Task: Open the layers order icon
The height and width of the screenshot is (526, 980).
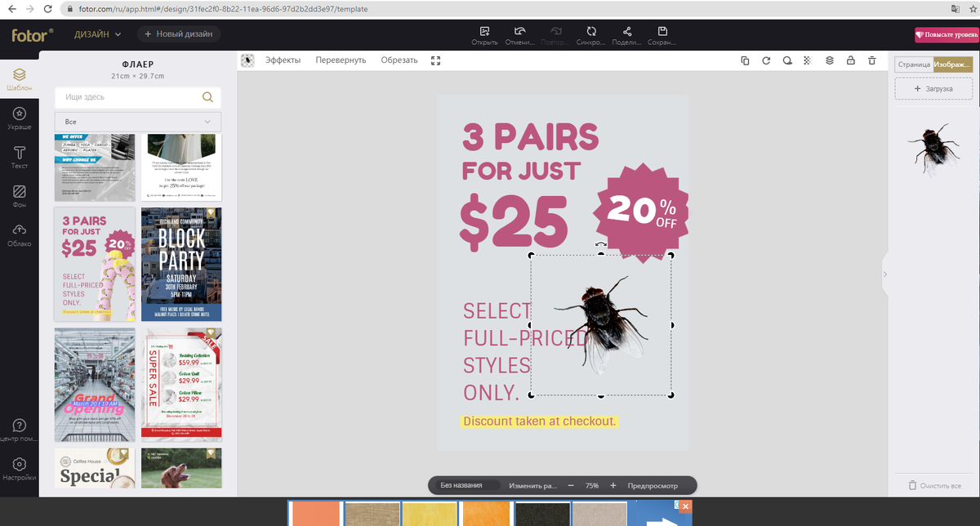Action: point(829,60)
